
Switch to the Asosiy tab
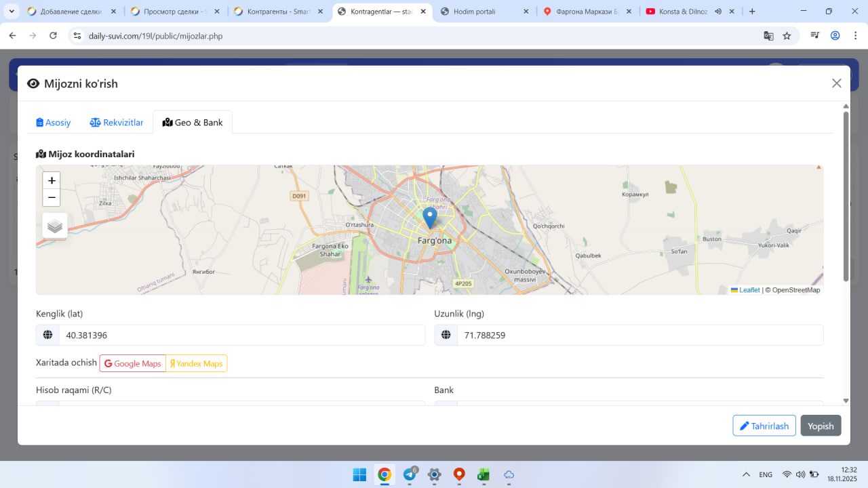click(54, 123)
